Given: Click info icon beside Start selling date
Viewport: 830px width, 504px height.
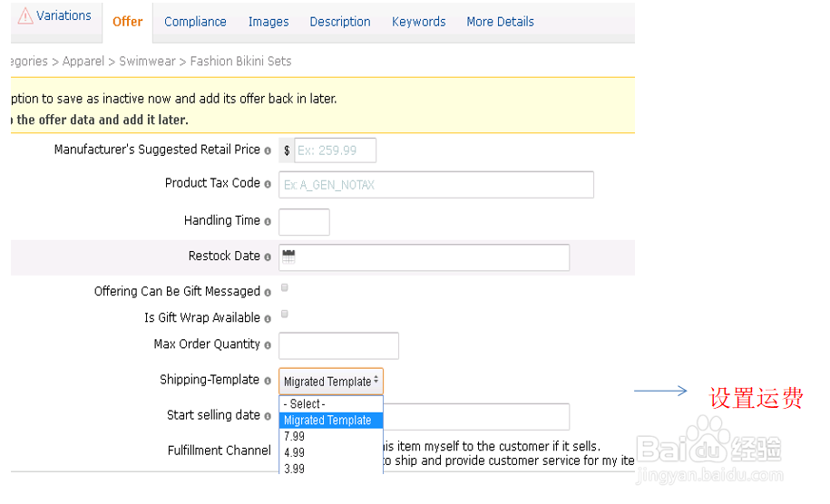Looking at the screenshot, I should (268, 416).
